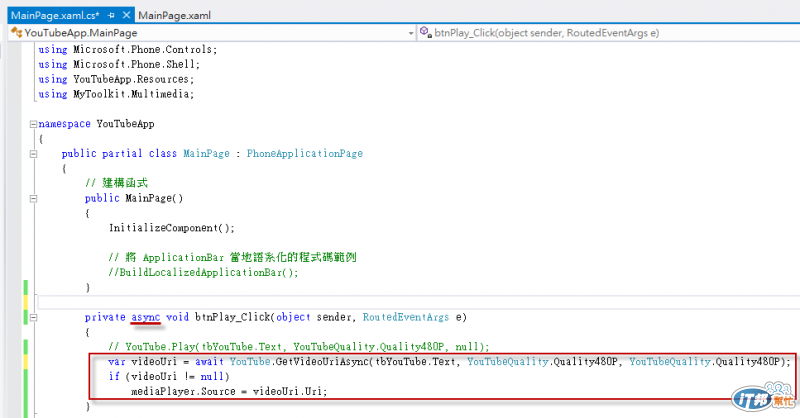Click the mediaPlayer.Source assignment line
This screenshot has width=800, height=418.
tap(229, 391)
